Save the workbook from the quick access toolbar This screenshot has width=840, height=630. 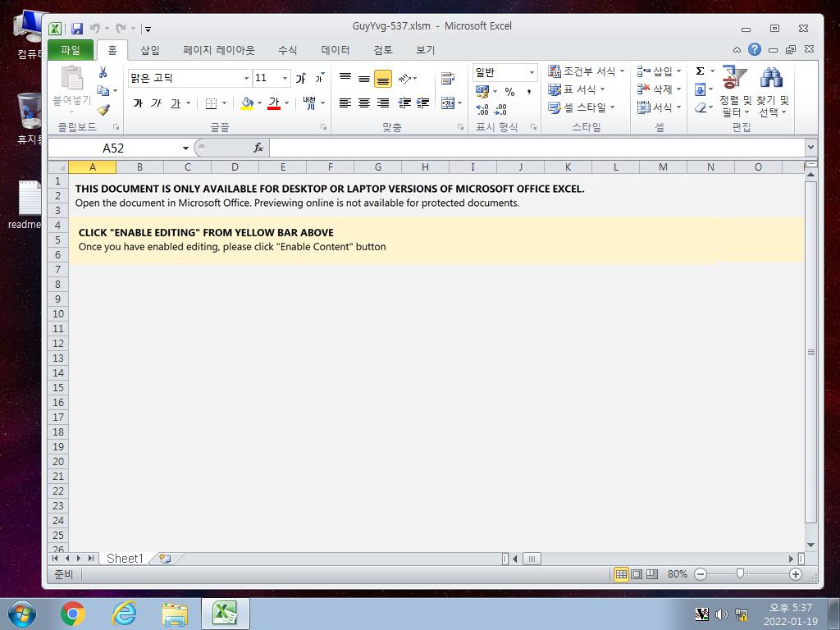click(77, 29)
